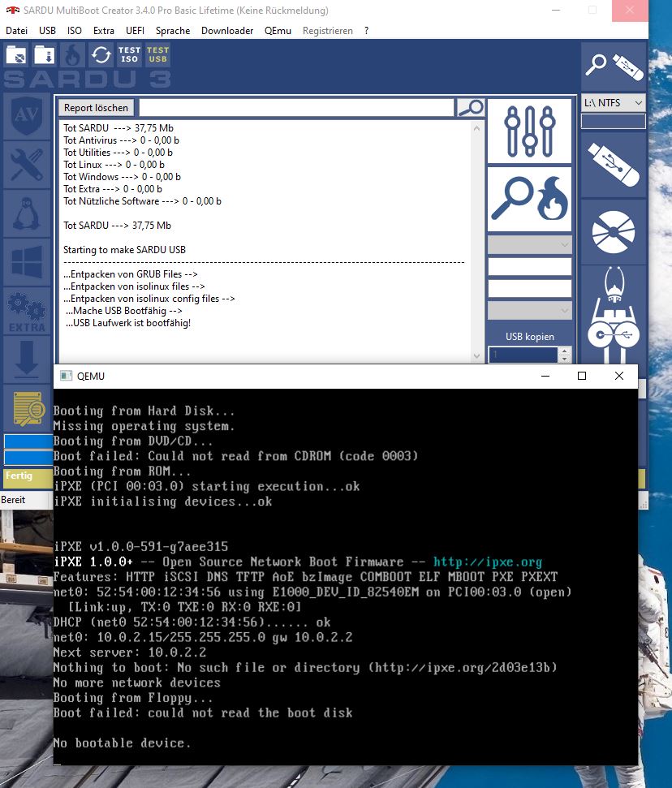Open the Downloader menu
Screen dimensions: 672x788
[x=227, y=31]
